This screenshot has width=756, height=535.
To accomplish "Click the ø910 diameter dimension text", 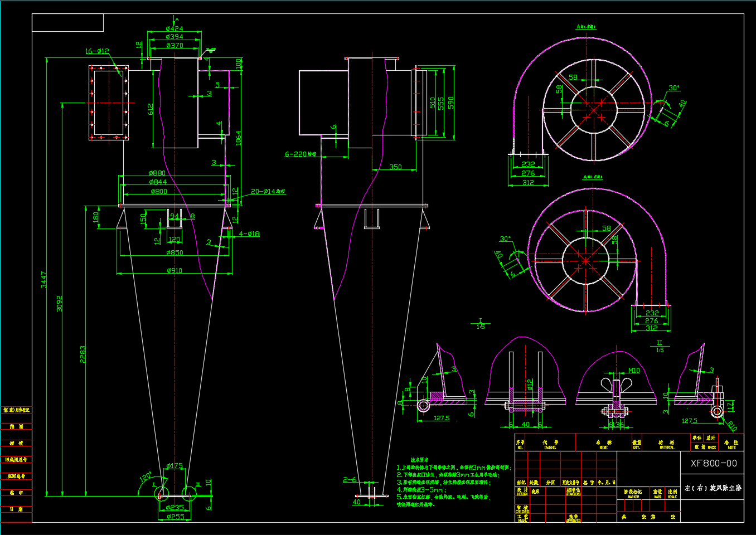I will pos(175,270).
